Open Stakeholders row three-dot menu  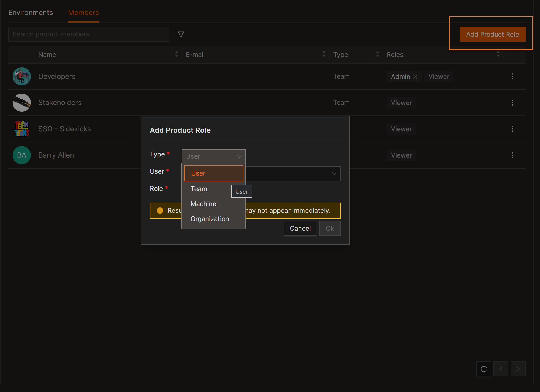pos(512,103)
